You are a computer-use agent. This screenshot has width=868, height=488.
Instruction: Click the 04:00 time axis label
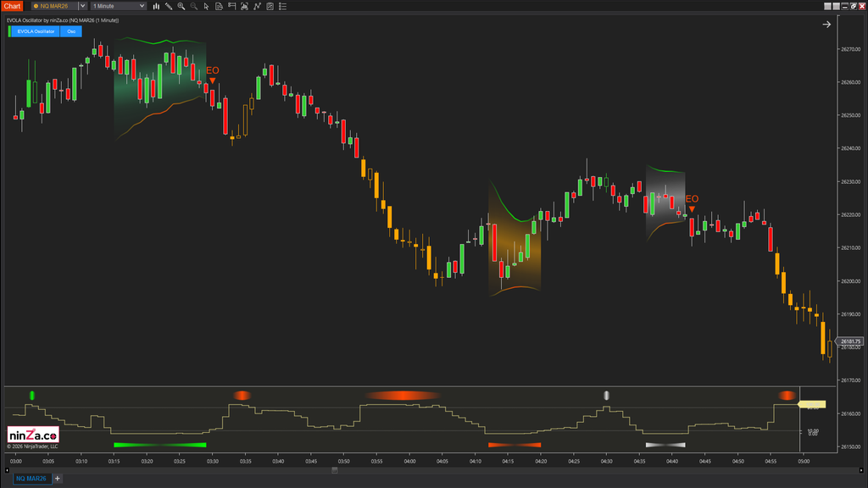pyautogui.click(x=409, y=461)
